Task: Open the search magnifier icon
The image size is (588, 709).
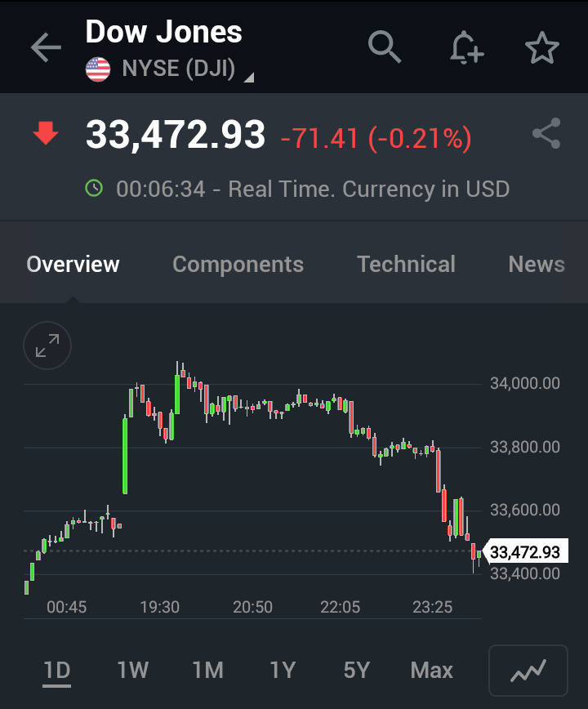Action: click(385, 47)
